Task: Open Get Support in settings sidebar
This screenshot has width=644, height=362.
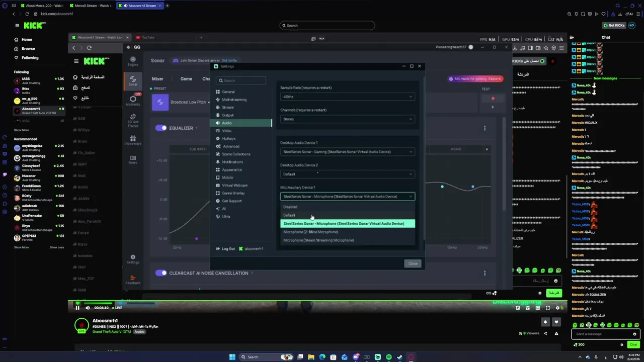Action: (x=231, y=201)
